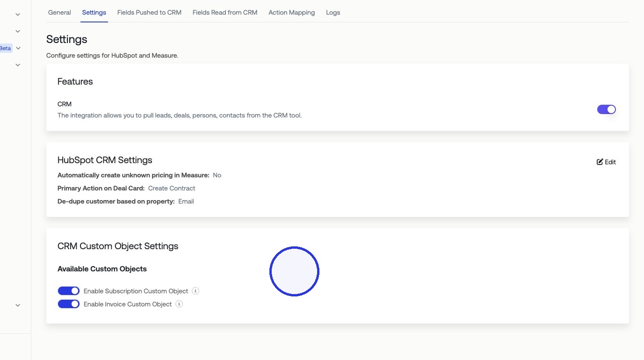Click the "Email" de-dupe property value
The width and height of the screenshot is (644, 360).
(x=186, y=202)
